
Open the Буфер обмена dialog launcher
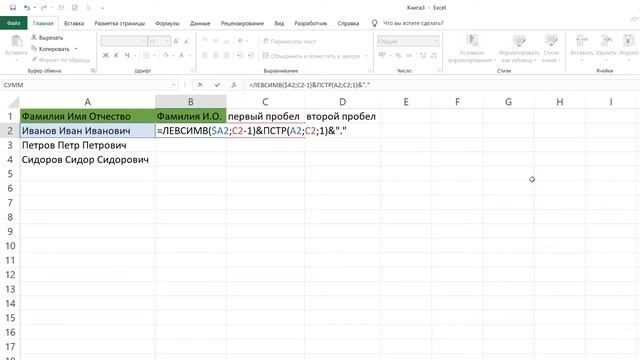pos(93,71)
